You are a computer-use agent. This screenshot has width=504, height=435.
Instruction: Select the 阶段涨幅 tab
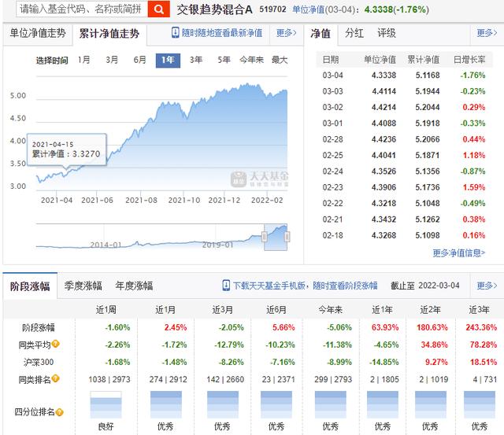(30, 286)
